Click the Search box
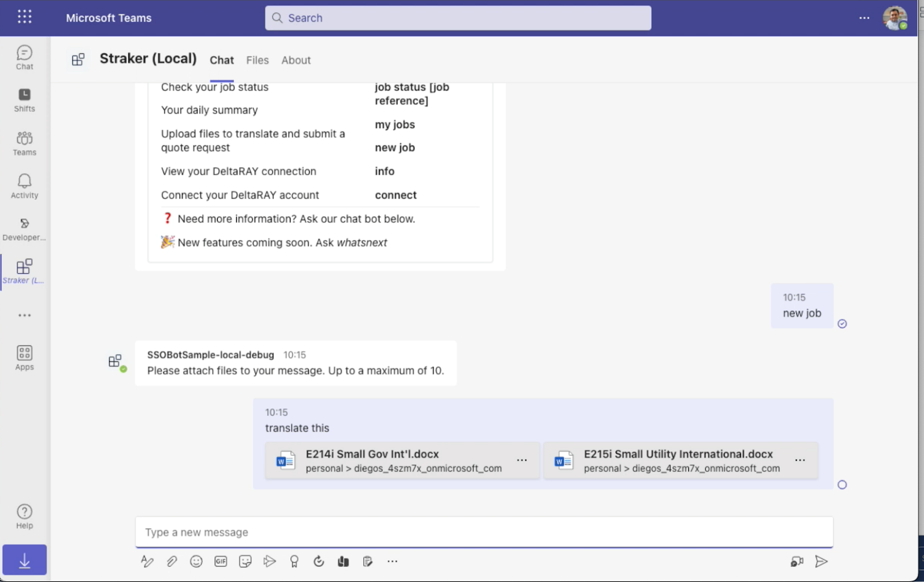Image resolution: width=924 pixels, height=582 pixels. (458, 18)
